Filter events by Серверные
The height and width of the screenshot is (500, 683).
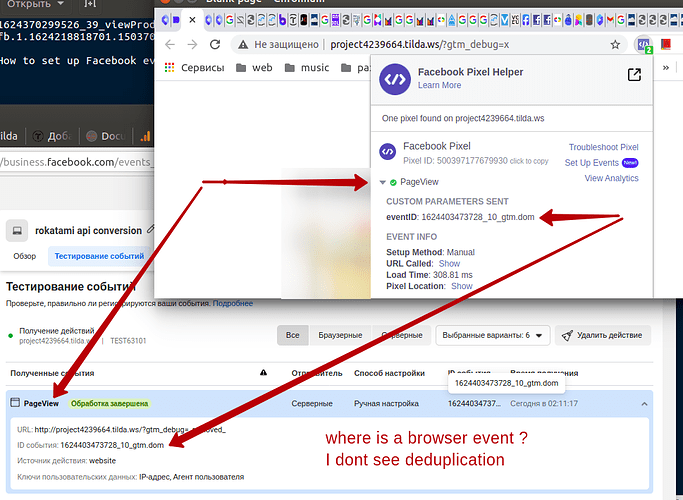pos(402,335)
